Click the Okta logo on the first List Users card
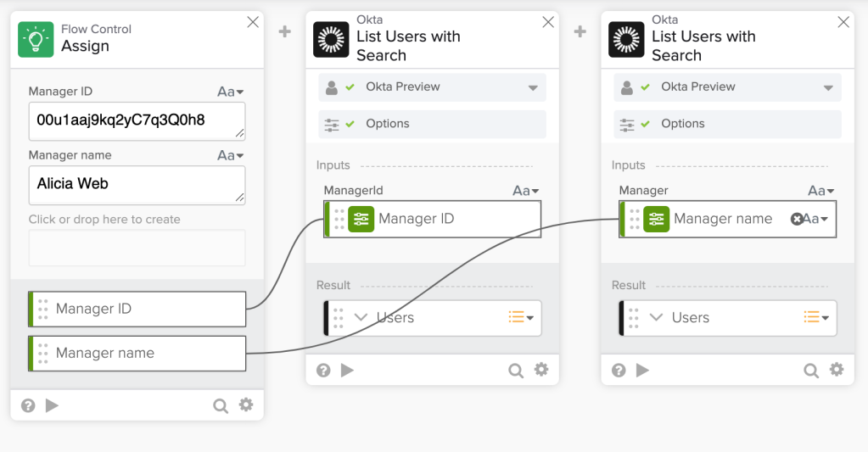The width and height of the screenshot is (868, 452). tap(331, 39)
